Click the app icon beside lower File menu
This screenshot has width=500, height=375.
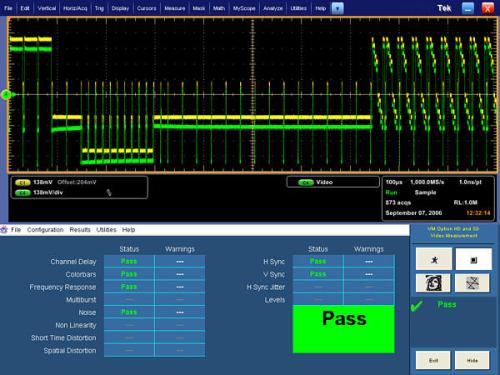click(4, 230)
